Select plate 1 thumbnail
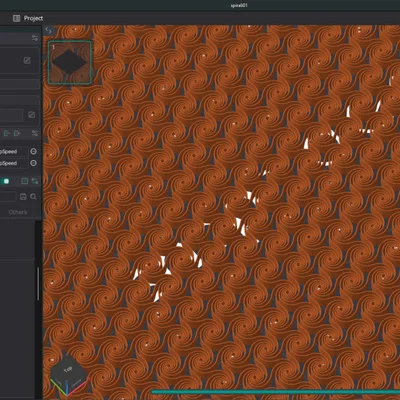Screen dimensions: 400x400 [x=70, y=62]
